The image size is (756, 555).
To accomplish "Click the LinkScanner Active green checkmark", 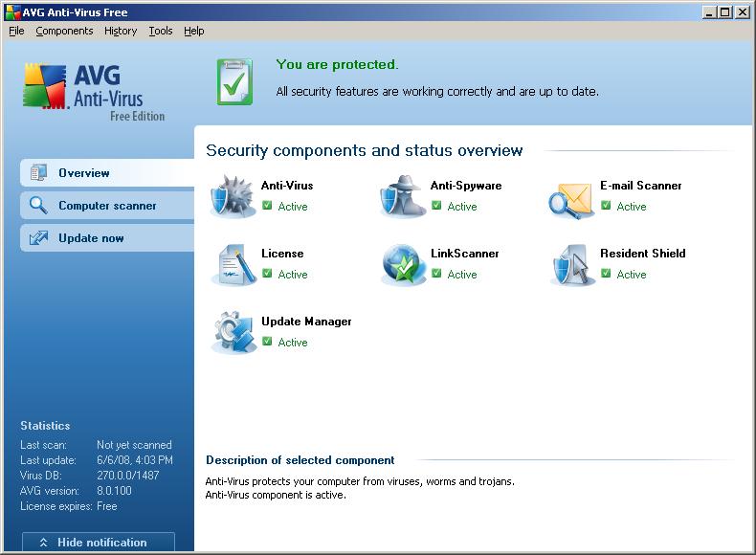I will pyautogui.click(x=436, y=274).
